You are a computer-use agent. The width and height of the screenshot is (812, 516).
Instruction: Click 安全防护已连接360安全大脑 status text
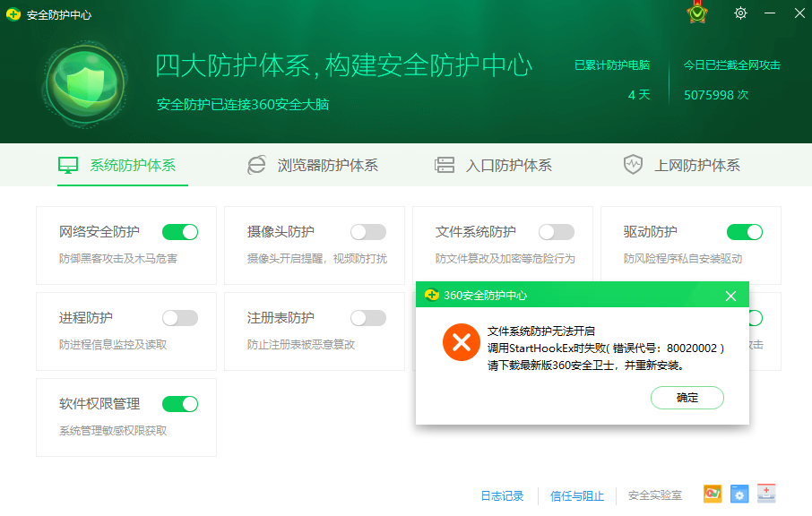tap(243, 105)
